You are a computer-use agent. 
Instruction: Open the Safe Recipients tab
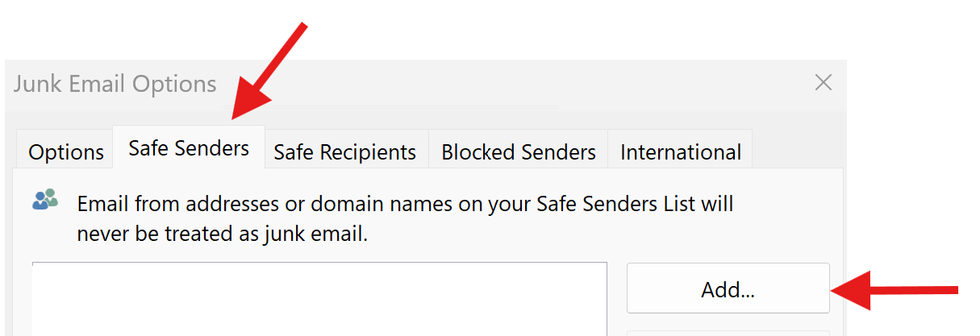coord(345,152)
